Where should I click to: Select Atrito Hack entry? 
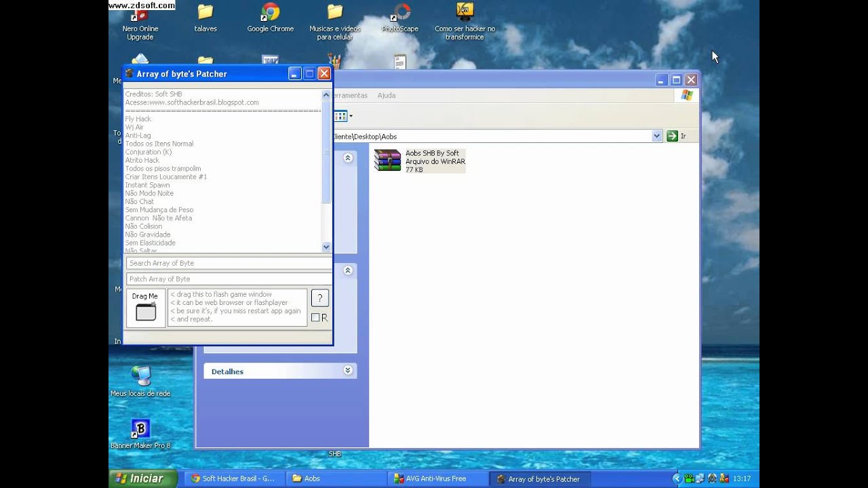click(142, 161)
